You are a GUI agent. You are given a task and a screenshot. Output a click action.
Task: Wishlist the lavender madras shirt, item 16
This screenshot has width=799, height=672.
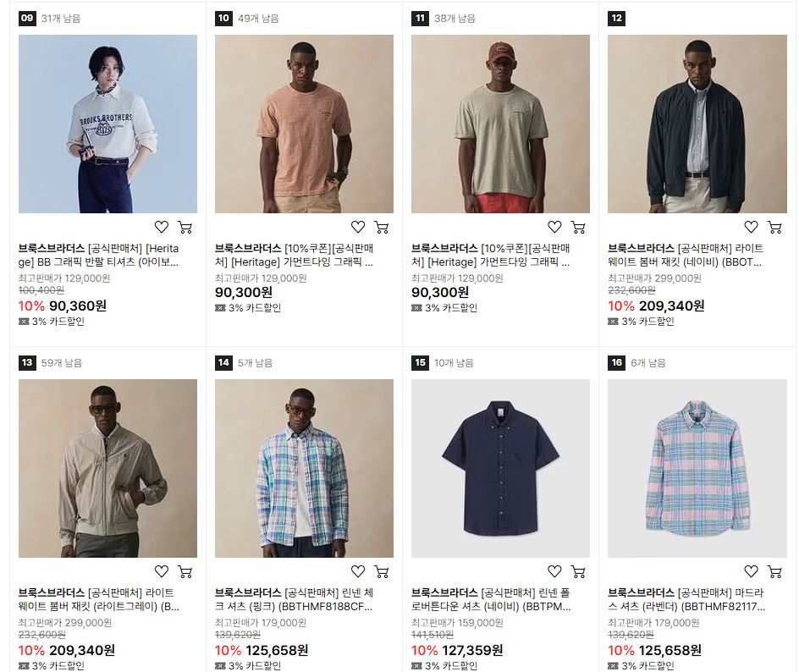pyautogui.click(x=751, y=571)
